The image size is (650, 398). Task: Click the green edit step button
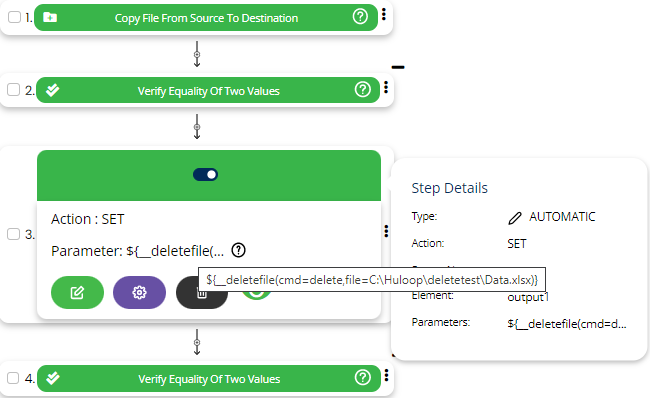click(77, 292)
